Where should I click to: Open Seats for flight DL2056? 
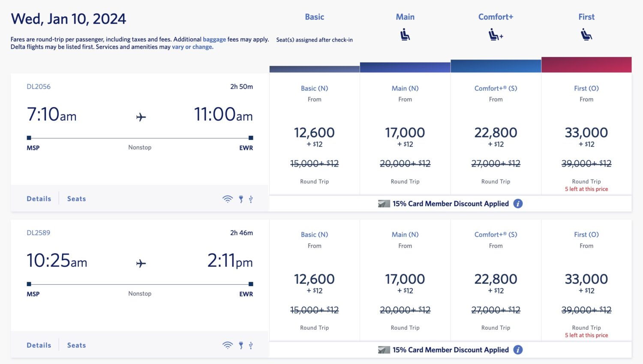point(76,198)
